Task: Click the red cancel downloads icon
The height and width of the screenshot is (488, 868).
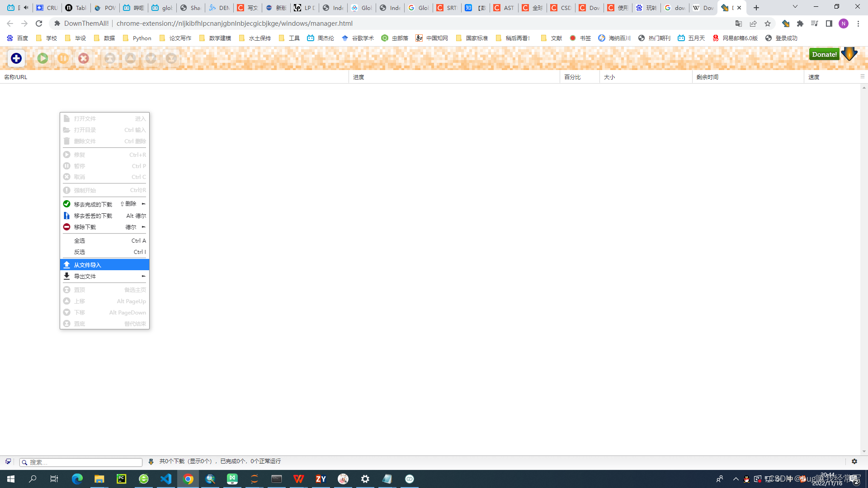Action: pyautogui.click(x=84, y=58)
